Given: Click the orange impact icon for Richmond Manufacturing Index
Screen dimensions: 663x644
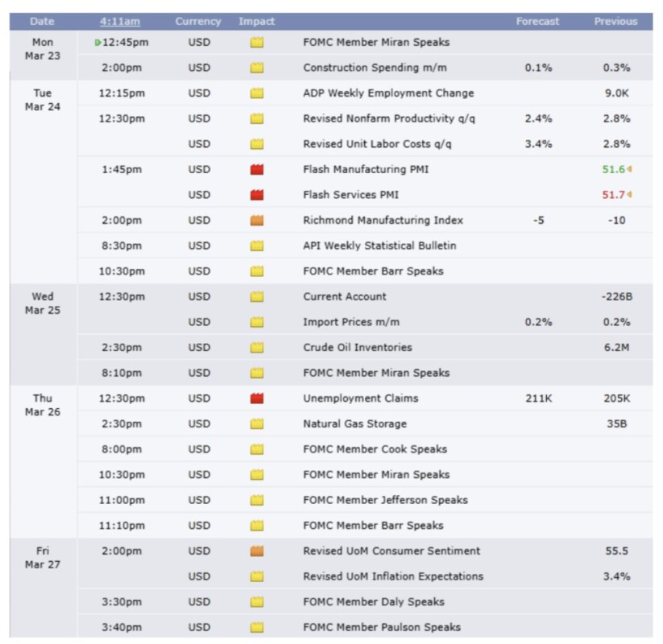Looking at the screenshot, I should pyautogui.click(x=257, y=221).
